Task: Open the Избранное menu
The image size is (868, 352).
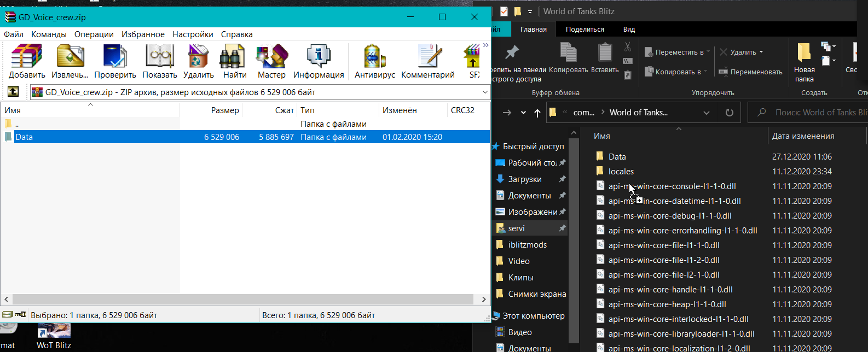Action: tap(143, 34)
